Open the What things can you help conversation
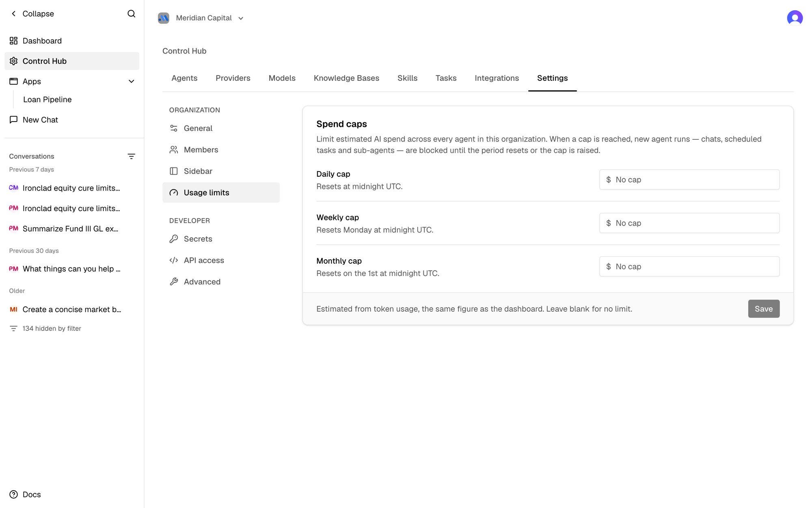The height and width of the screenshot is (508, 812). coord(72,269)
